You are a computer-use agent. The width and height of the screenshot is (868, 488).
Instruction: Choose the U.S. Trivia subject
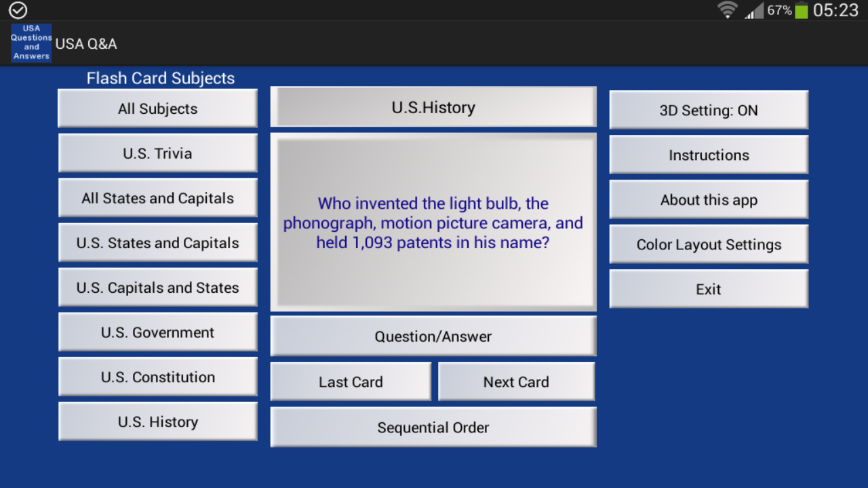[157, 153]
